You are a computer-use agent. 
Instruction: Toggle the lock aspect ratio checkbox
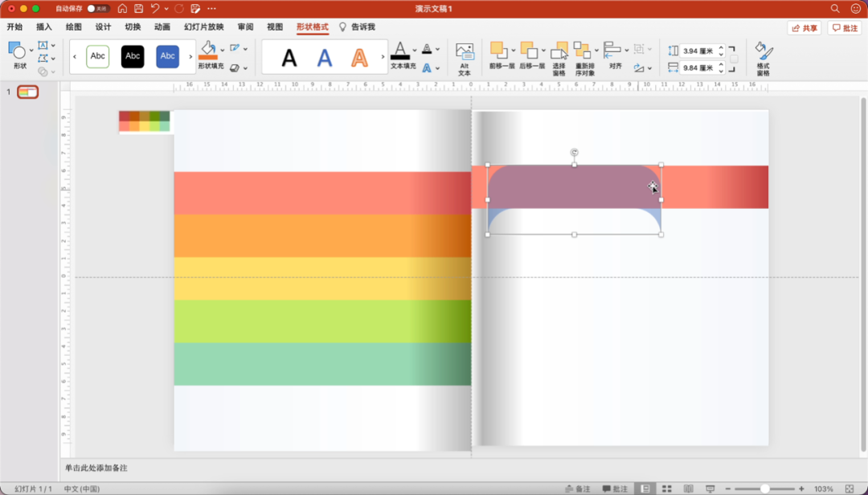click(734, 59)
